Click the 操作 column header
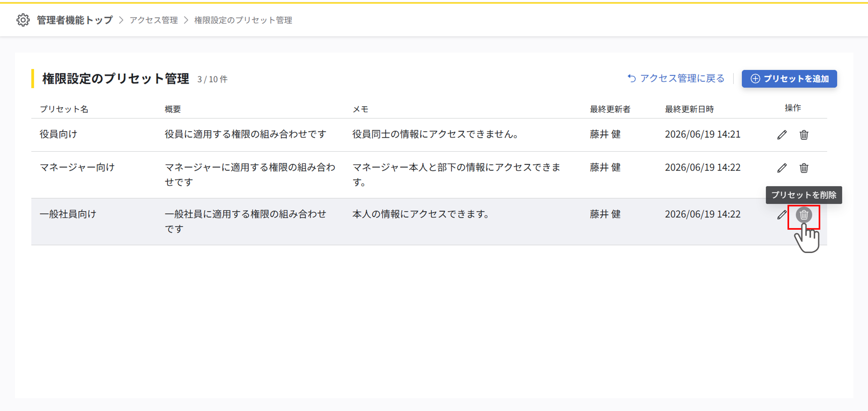The height and width of the screenshot is (411, 868). pyautogui.click(x=792, y=108)
